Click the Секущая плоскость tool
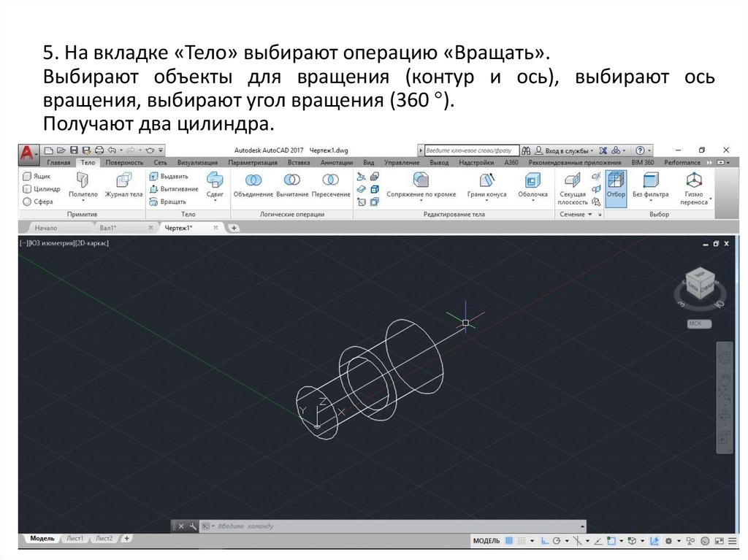Image resolution: width=748 pixels, height=560 pixels. point(573,189)
